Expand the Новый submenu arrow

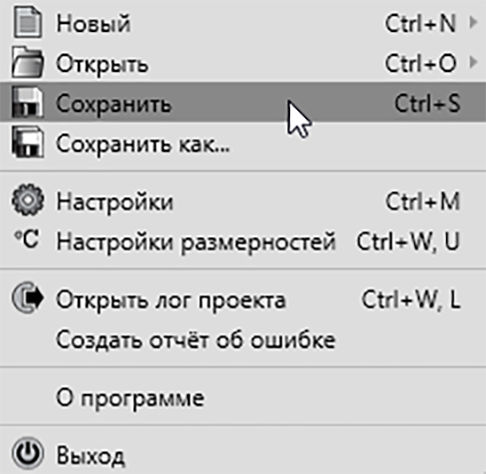point(472,23)
